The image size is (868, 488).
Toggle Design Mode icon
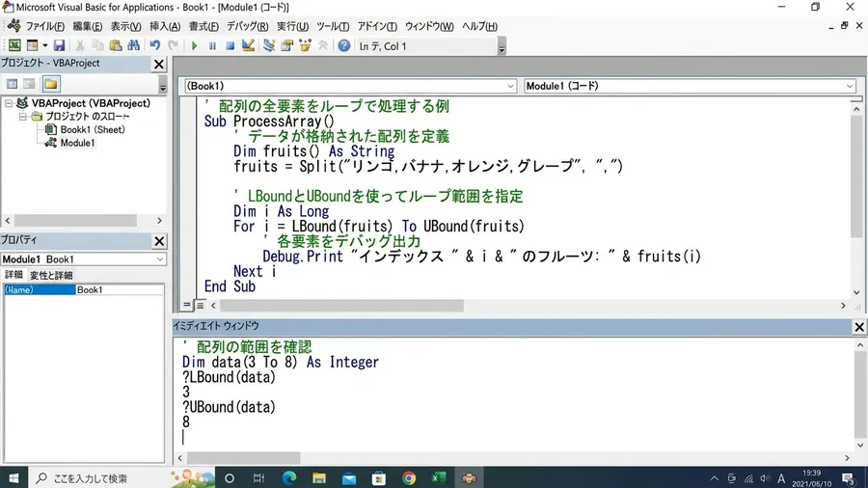(248, 46)
